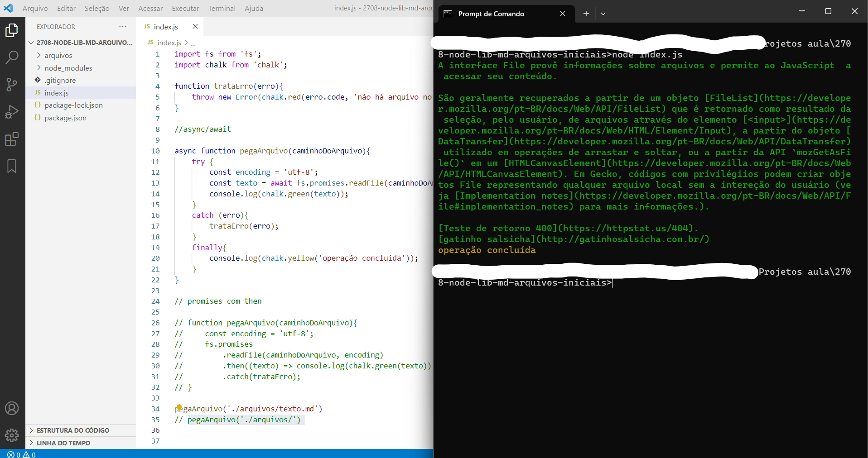Open the Terminal menu
868x458 pixels.
[x=222, y=8]
